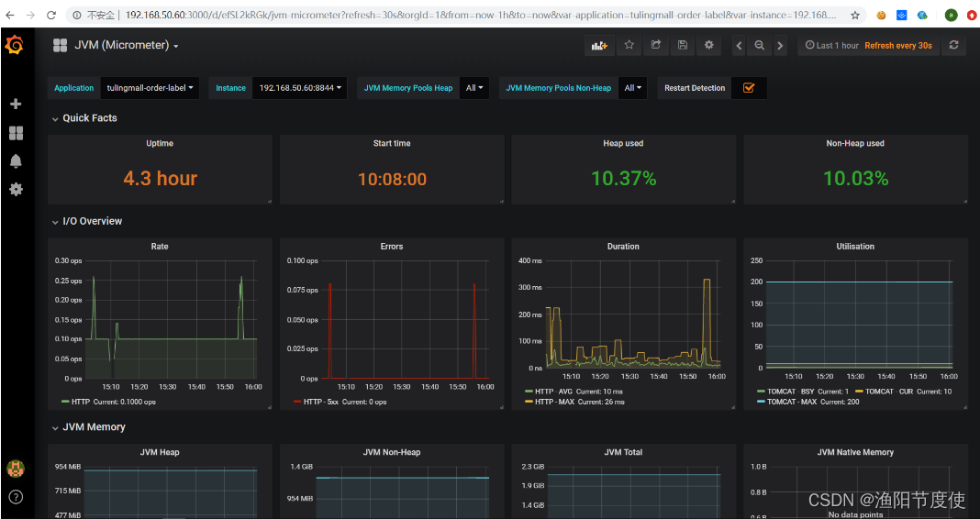
Task: Click the Create plus icon in sidebar
Action: tap(17, 104)
